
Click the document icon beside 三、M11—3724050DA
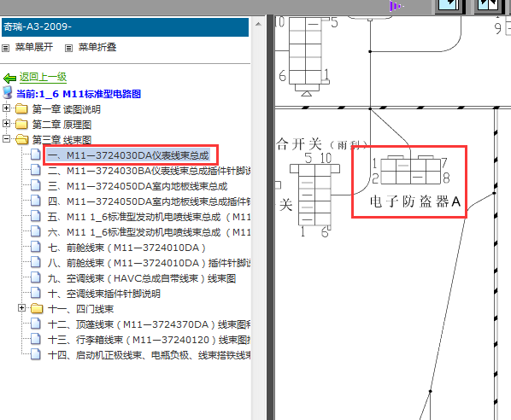point(36,185)
